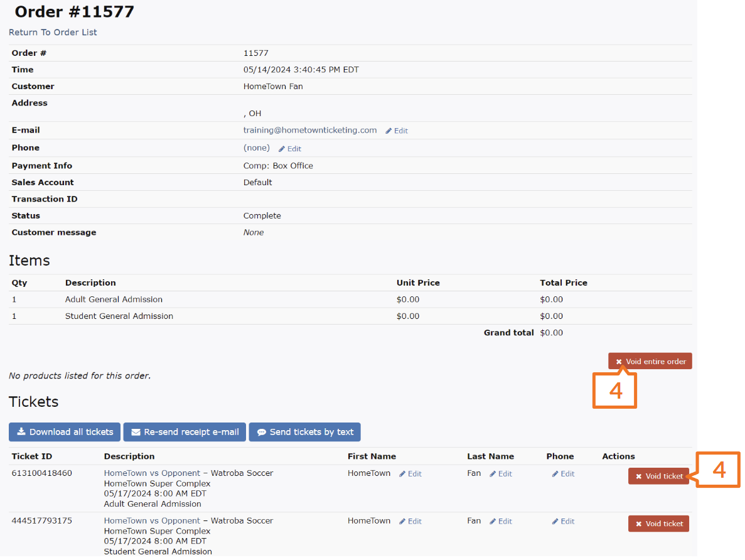Click pencil icon next to e-mail address
The width and height of the screenshot is (745, 560).
(389, 131)
